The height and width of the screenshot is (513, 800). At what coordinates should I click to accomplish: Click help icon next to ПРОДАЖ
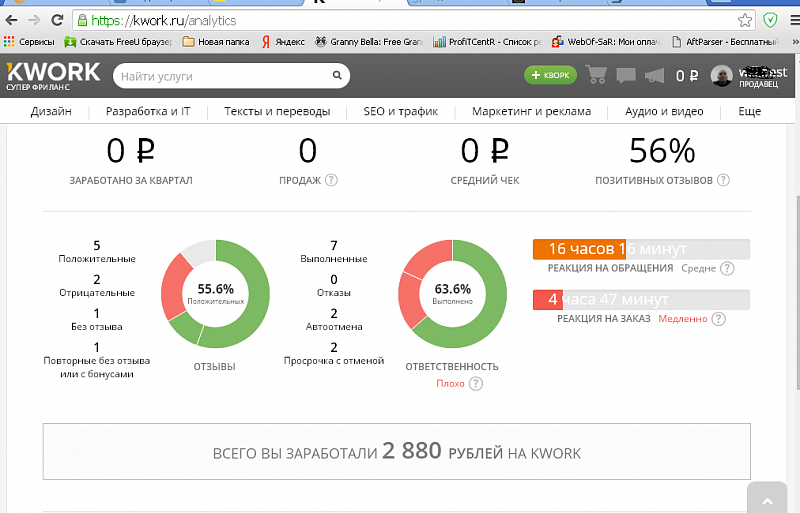point(331,180)
